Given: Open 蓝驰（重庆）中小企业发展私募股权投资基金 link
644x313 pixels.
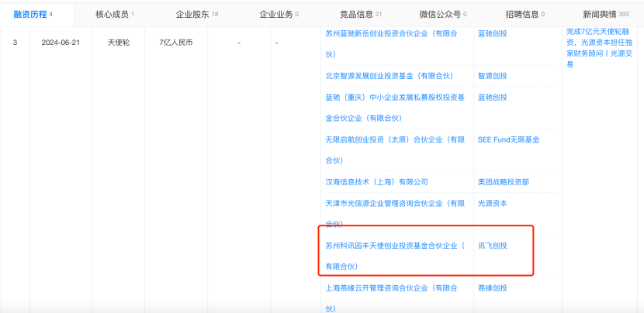Looking at the screenshot, I should pyautogui.click(x=395, y=108).
